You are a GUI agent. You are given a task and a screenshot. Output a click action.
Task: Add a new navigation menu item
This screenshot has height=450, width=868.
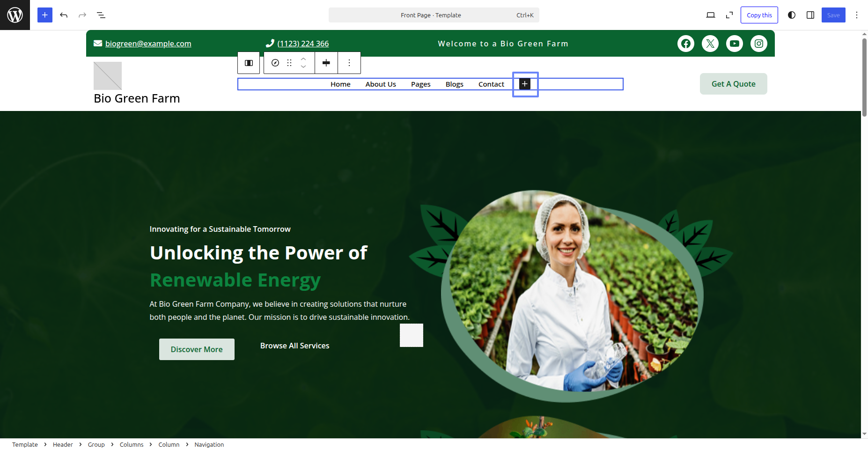tap(525, 84)
